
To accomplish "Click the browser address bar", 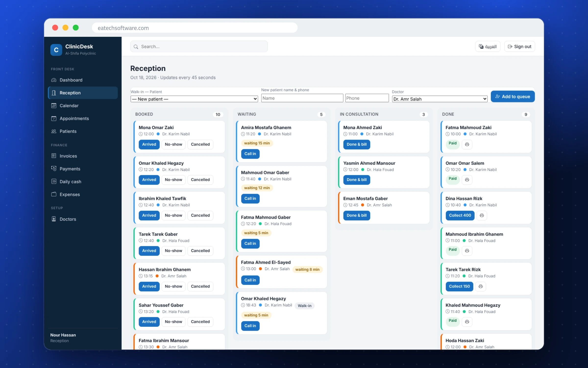I will [195, 28].
